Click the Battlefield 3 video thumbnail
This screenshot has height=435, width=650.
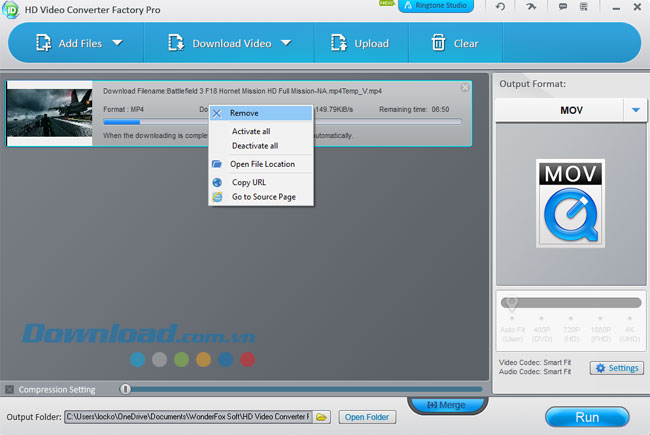tap(49, 113)
